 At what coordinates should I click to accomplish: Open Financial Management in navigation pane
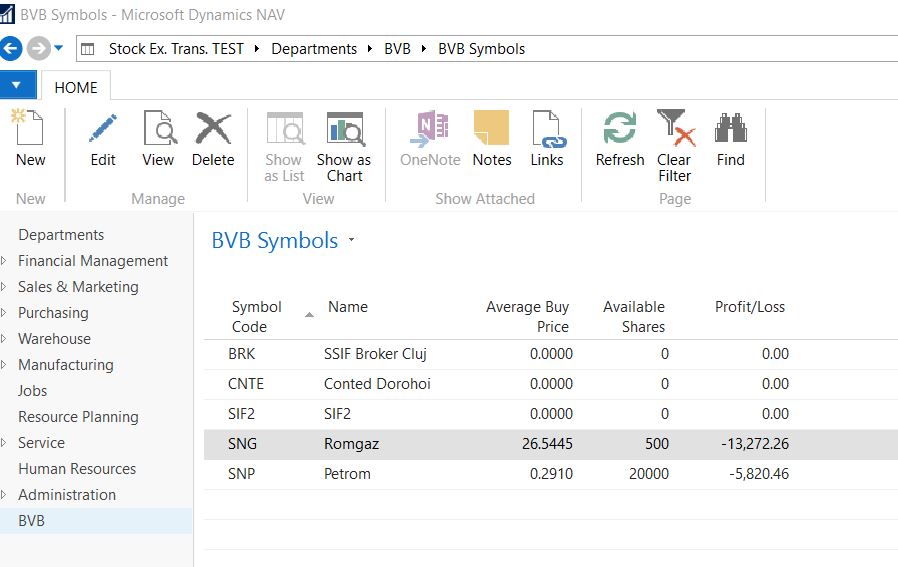[x=93, y=261]
